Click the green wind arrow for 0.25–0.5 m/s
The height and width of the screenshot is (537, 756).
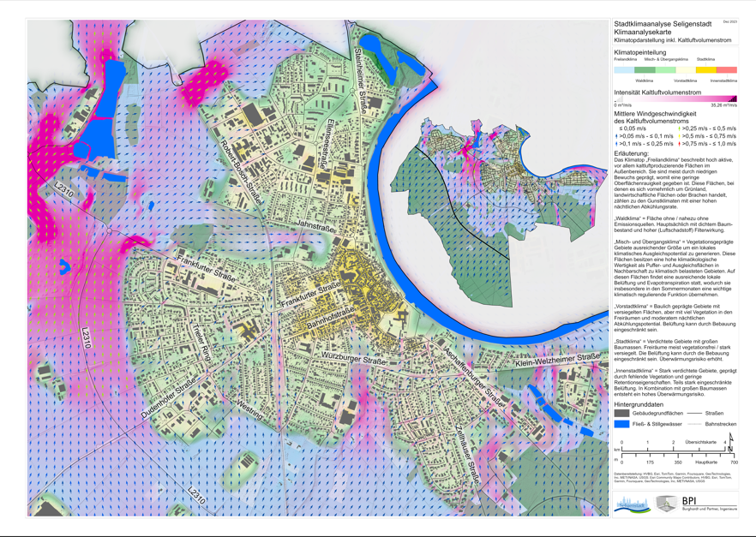(679, 128)
